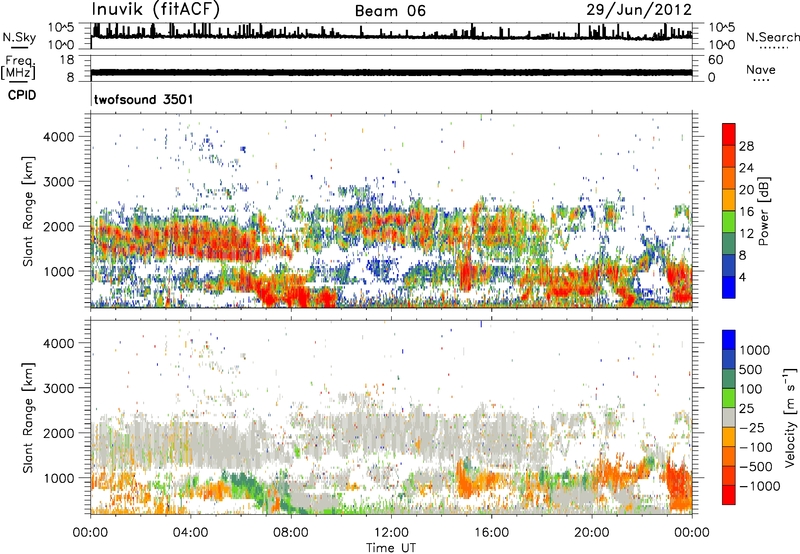Pick the top red segment of Power colorbar
The image size is (800, 554).
click(729, 134)
